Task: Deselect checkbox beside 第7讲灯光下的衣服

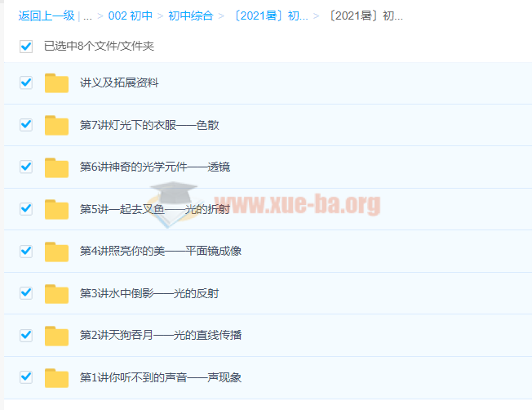Action: click(26, 125)
